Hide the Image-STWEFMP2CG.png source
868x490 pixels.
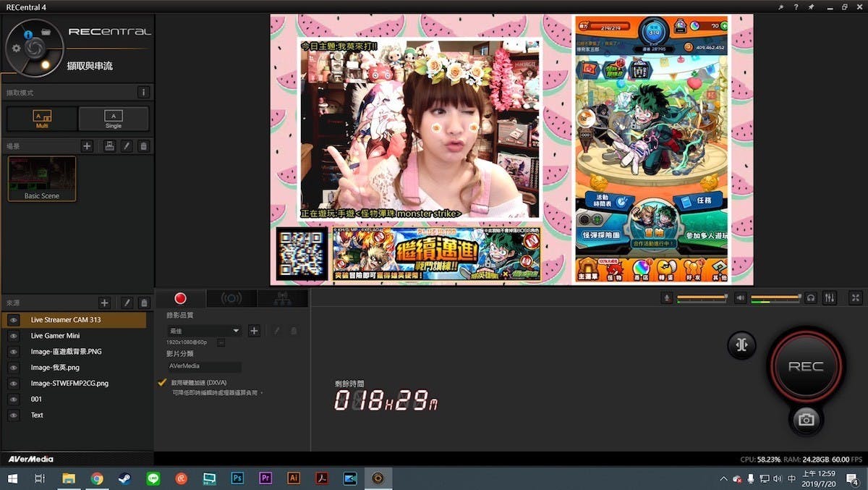13,384
